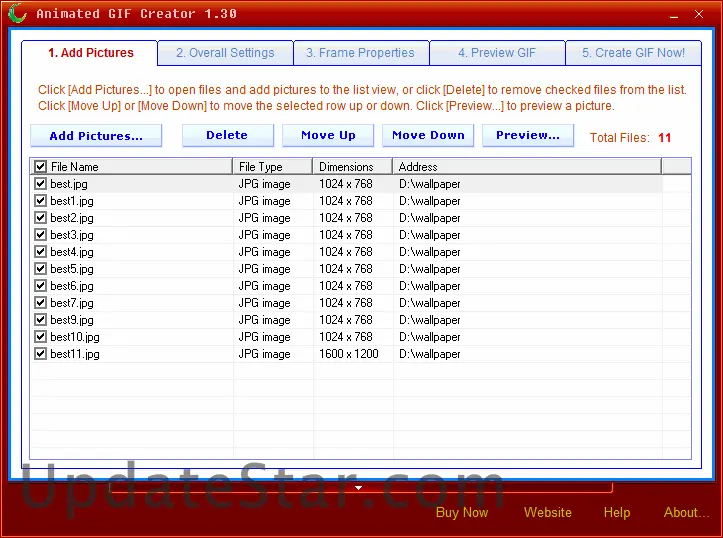The height and width of the screenshot is (538, 723).
Task: Open the 3. Frame Properties tab
Action: tap(361, 53)
